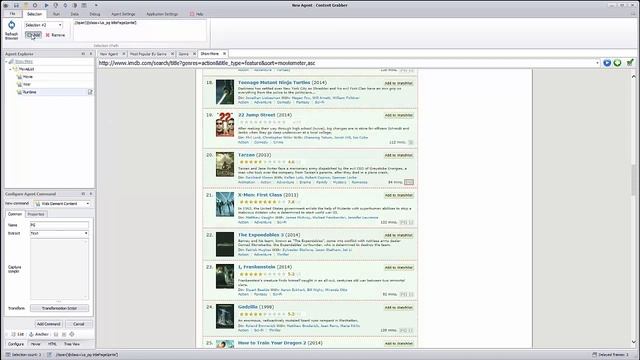
Task: Click the save icon in quick access toolbar
Action: point(16,5)
